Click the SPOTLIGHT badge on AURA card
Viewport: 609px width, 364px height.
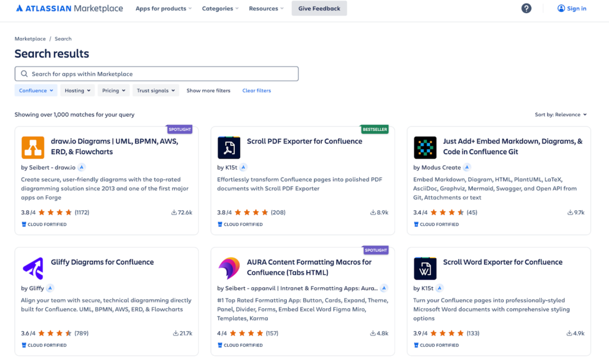tap(376, 250)
